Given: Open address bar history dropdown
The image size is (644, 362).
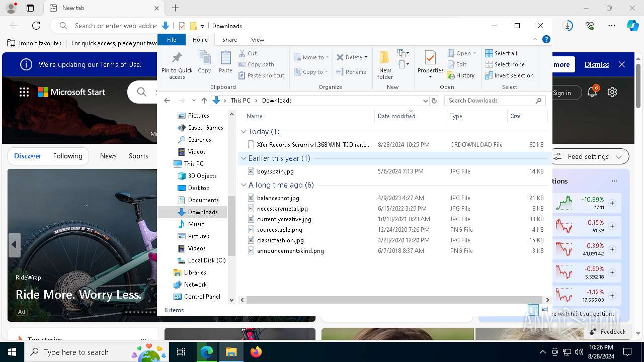Looking at the screenshot, I should click(426, 101).
